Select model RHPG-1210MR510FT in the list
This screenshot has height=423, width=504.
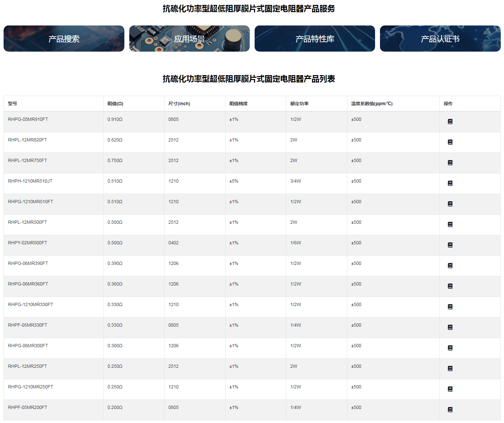pos(30,202)
